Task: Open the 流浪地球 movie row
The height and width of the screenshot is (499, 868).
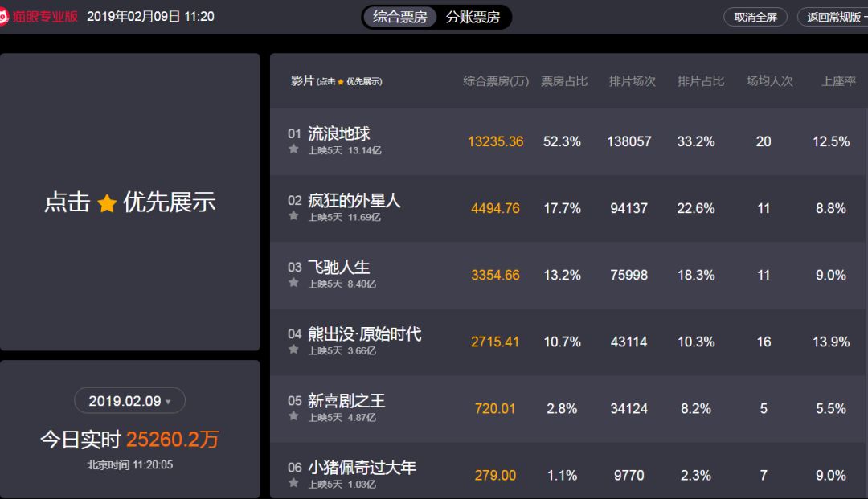Action: click(568, 141)
